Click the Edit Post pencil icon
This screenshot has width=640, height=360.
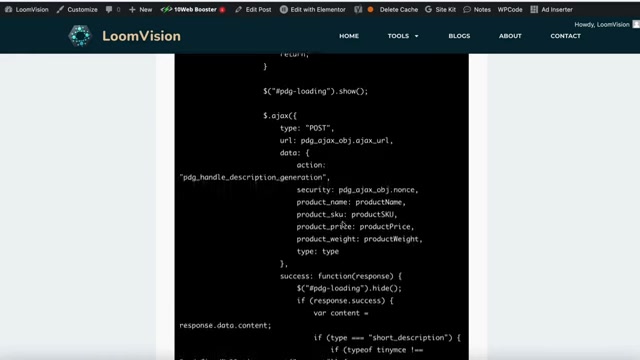coord(238,9)
